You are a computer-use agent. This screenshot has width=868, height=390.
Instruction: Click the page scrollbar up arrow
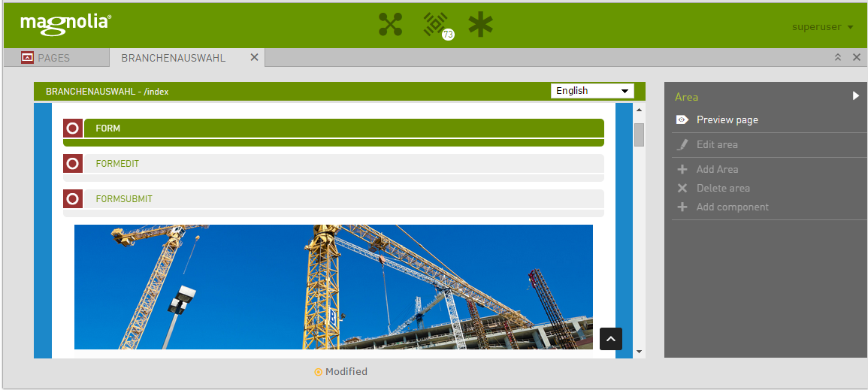(x=640, y=109)
